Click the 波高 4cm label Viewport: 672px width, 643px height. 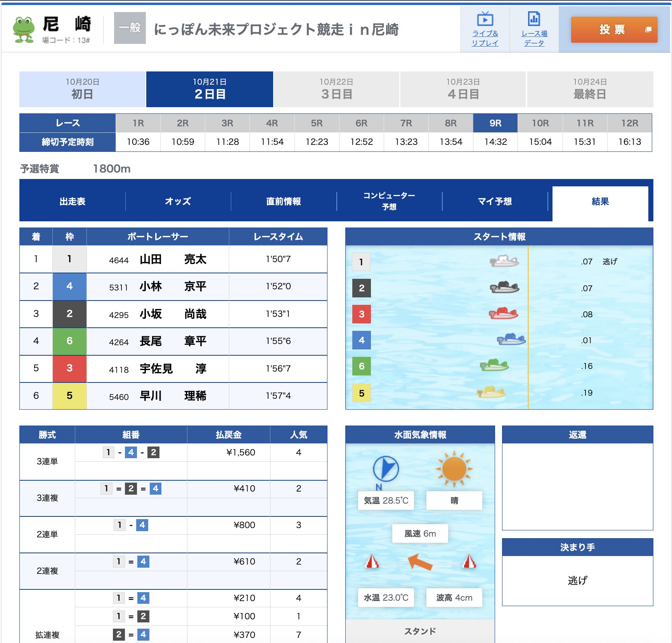(x=454, y=598)
